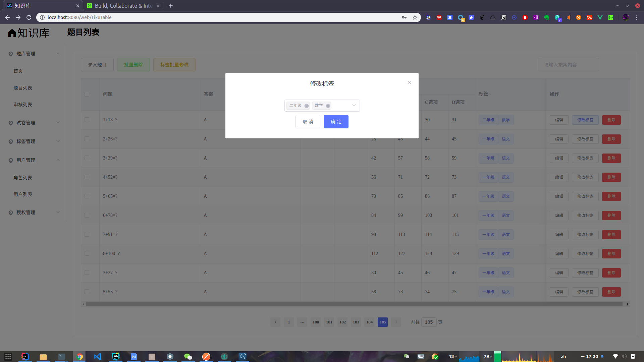Toggle the select-all header checkbox
This screenshot has width=644, height=362.
pyautogui.click(x=87, y=94)
